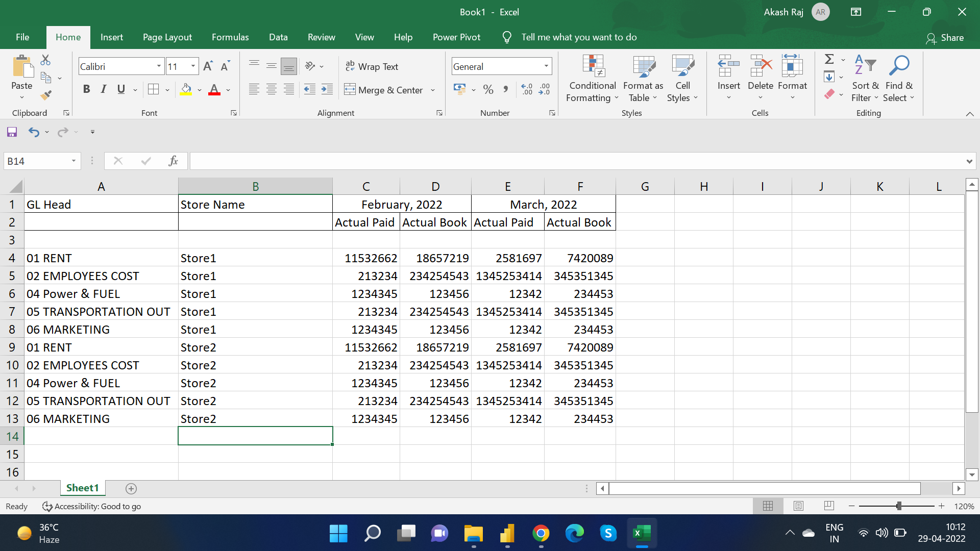Click the Insert Function fx icon
Image resolution: width=980 pixels, height=551 pixels.
[173, 161]
